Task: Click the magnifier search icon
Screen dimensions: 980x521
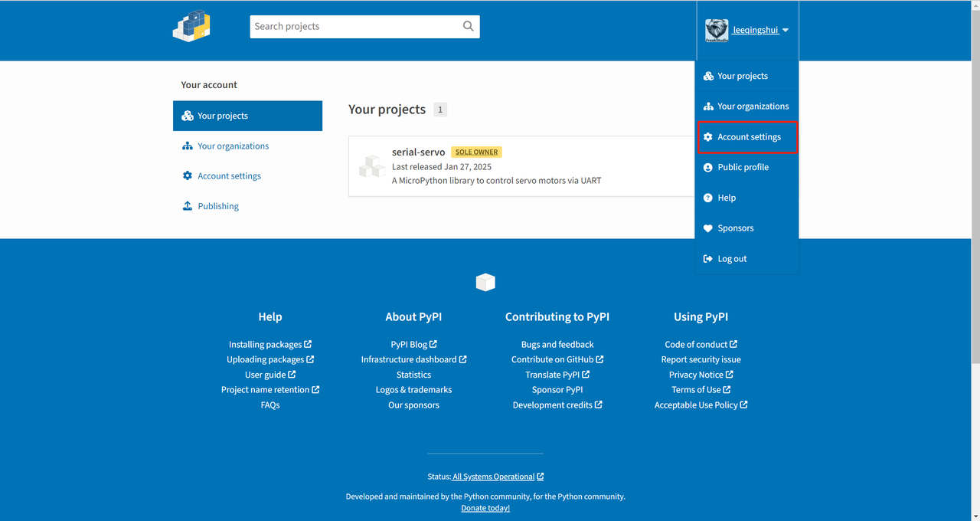Action: (x=469, y=26)
